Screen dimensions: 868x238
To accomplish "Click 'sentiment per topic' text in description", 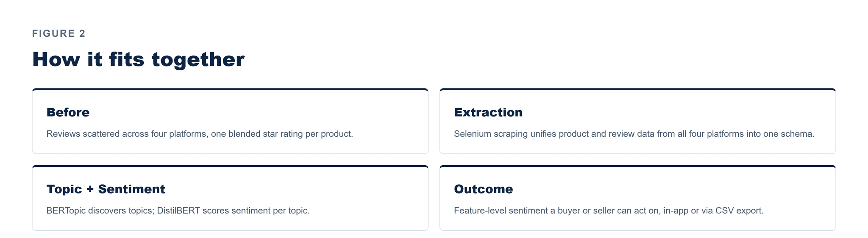I will (x=270, y=210).
